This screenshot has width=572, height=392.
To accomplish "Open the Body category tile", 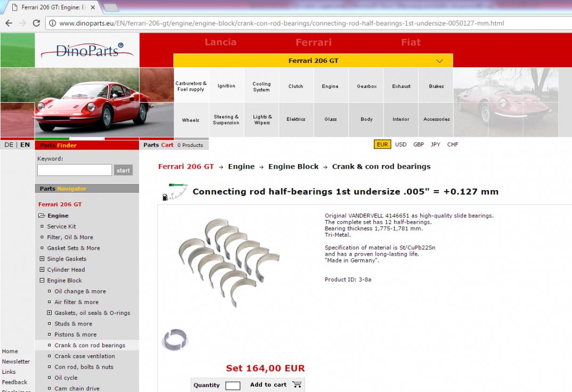I will coord(366,119).
